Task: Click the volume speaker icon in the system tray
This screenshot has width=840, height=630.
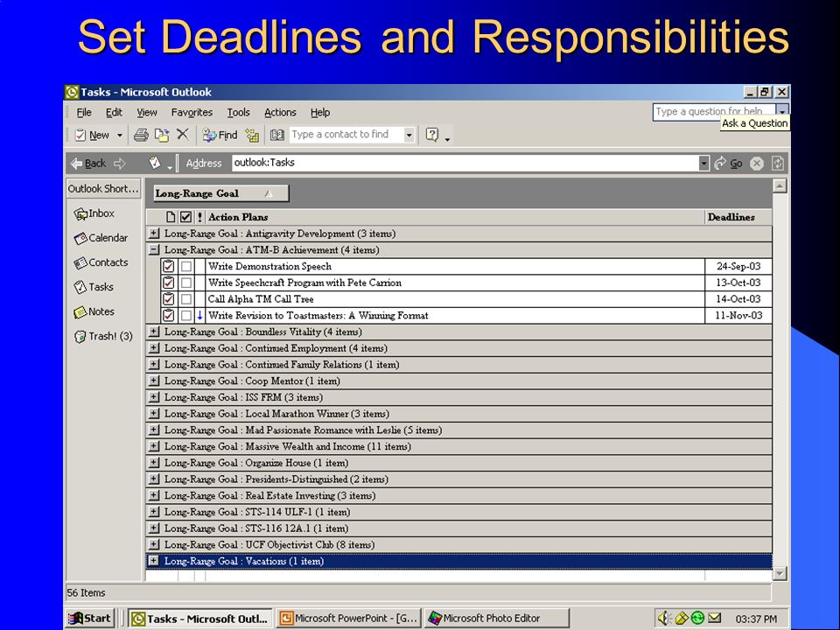Action: pyautogui.click(x=664, y=619)
